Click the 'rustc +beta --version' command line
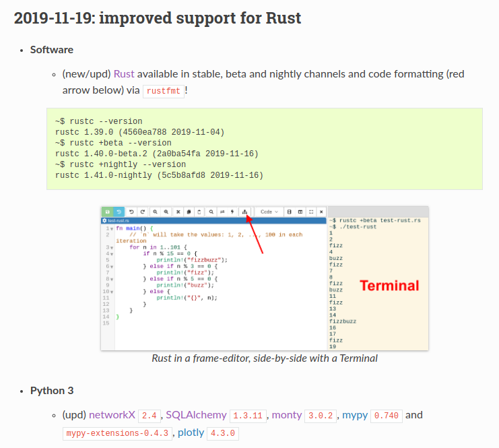The height and width of the screenshot is (448, 499). click(113, 143)
